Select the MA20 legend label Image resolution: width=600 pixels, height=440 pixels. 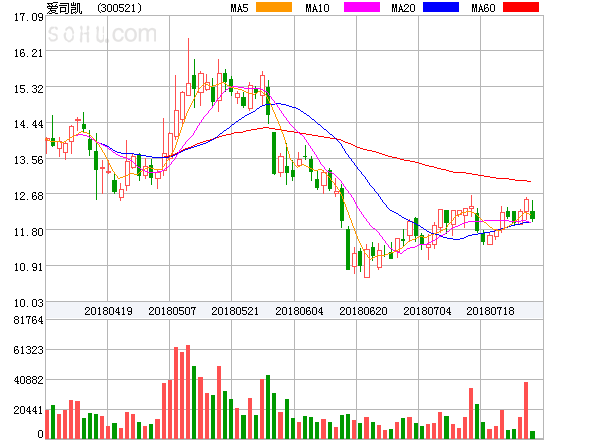coord(403,8)
